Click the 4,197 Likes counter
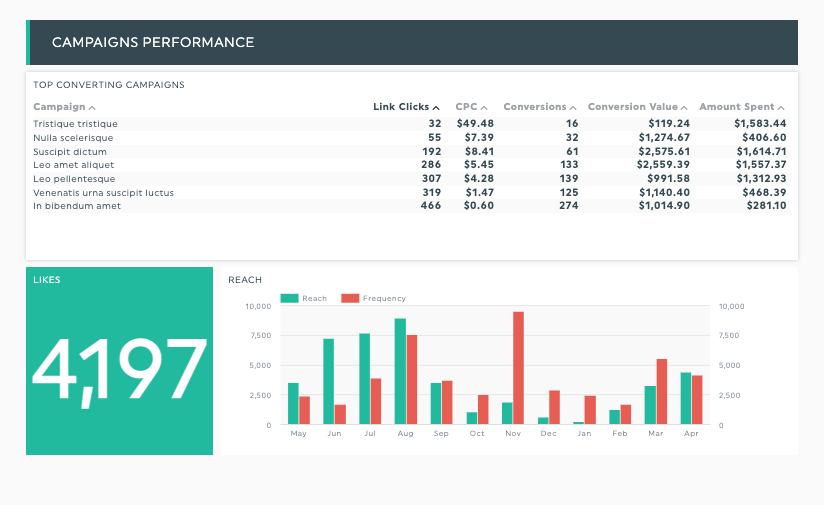The width and height of the screenshot is (824, 505). coord(119,371)
